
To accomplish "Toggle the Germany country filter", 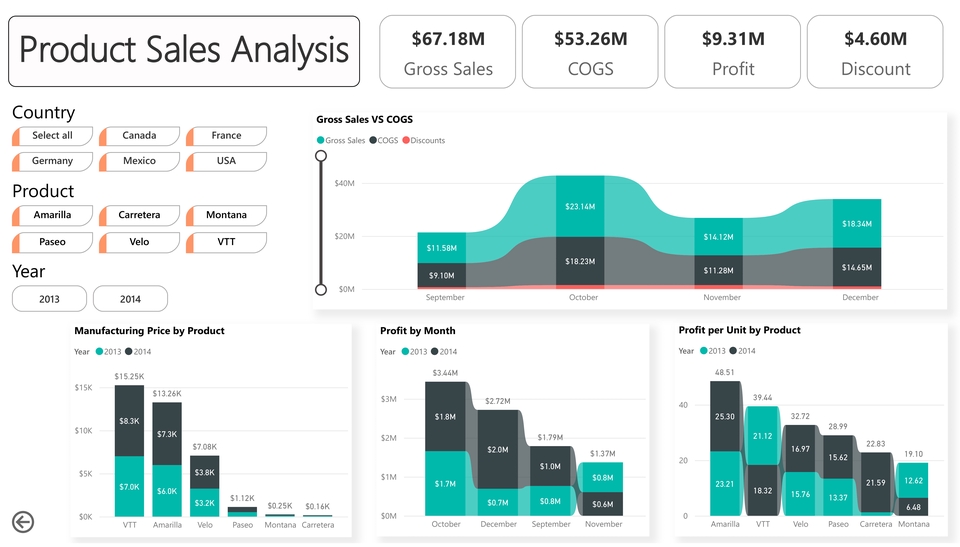I will tap(52, 160).
